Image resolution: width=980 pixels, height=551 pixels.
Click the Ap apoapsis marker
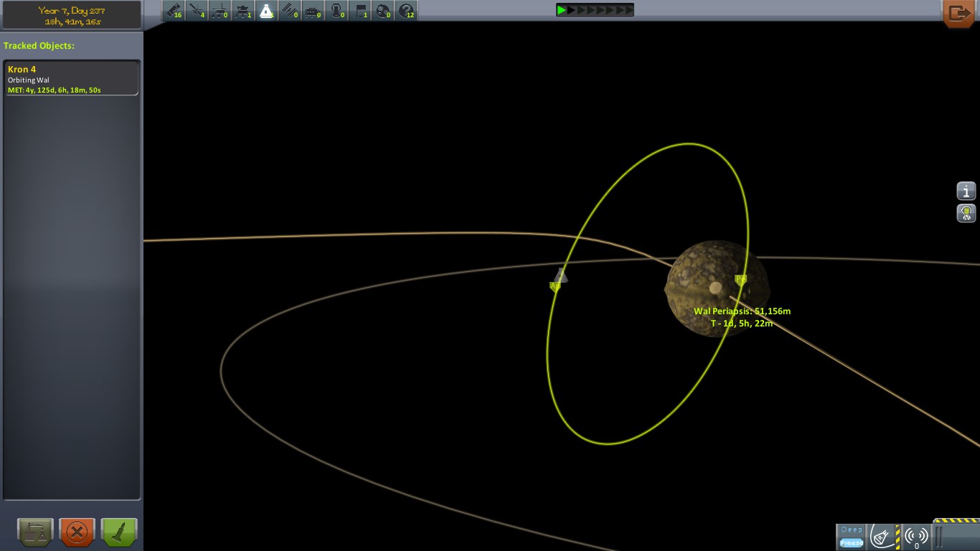point(555,286)
